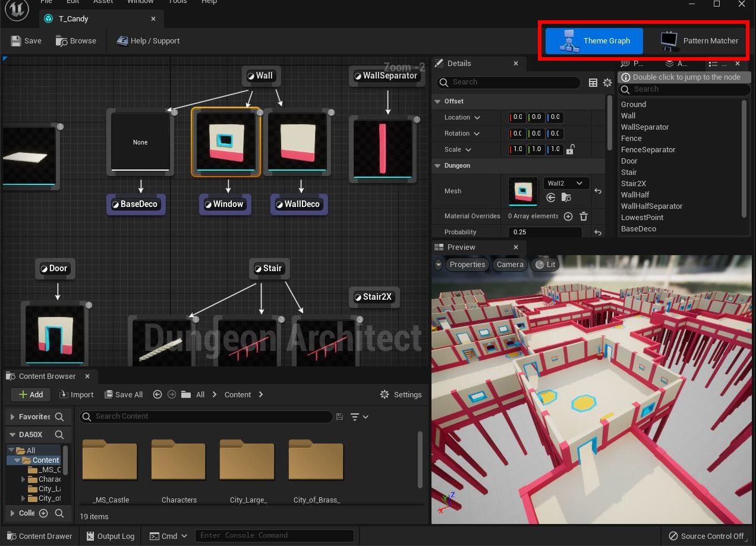This screenshot has width=756, height=546.
Task: Open the Preview viewport options menu
Action: coord(439,265)
